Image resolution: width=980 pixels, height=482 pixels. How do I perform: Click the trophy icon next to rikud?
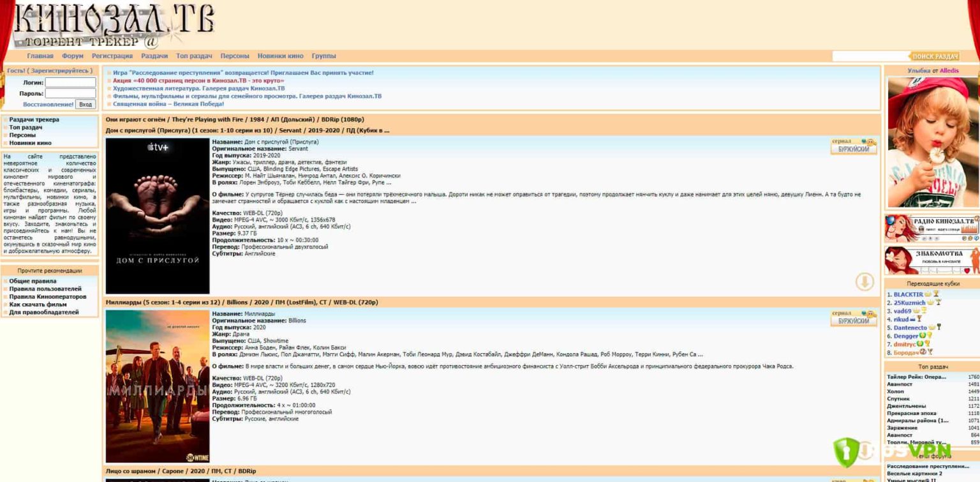pos(919,319)
